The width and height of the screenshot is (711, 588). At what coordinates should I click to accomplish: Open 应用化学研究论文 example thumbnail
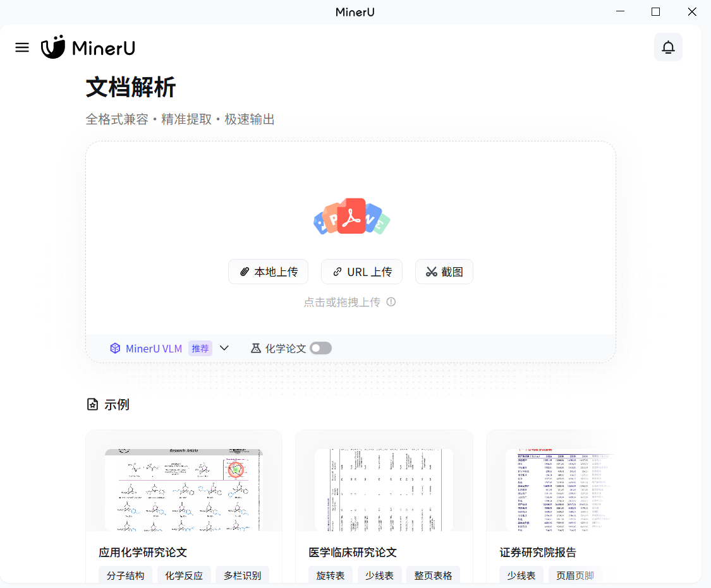[x=184, y=489]
